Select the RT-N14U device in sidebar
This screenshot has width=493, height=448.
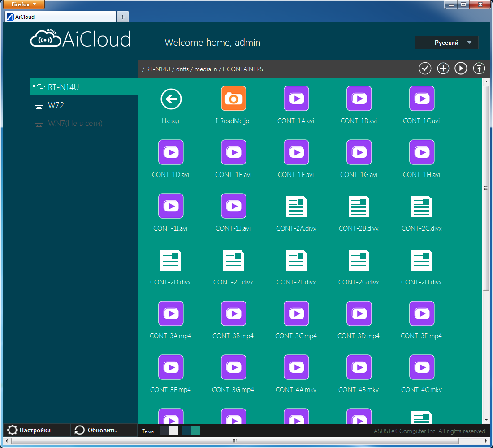click(x=84, y=87)
